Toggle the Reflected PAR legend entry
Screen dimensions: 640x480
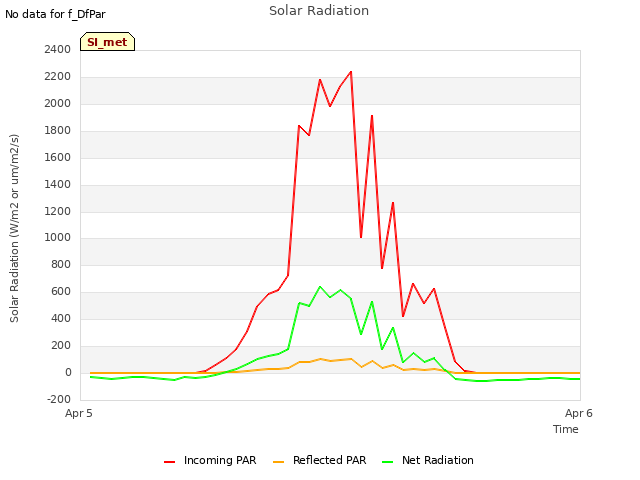pyautogui.click(x=319, y=460)
